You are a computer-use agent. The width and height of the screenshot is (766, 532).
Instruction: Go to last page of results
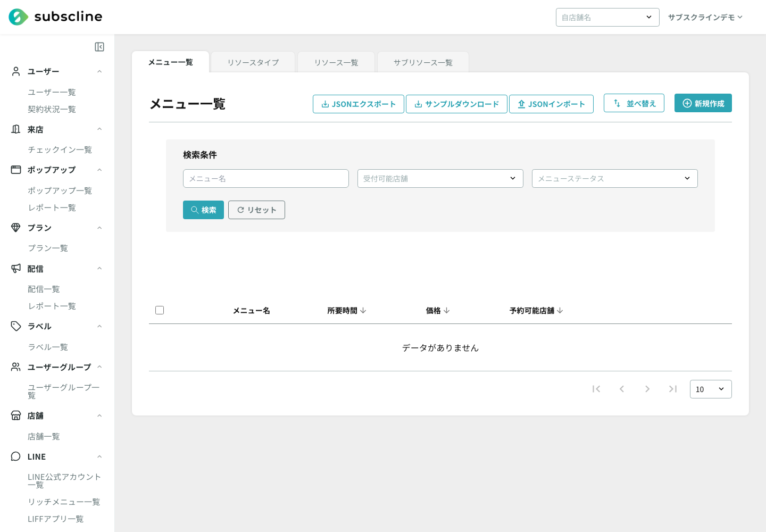click(673, 389)
